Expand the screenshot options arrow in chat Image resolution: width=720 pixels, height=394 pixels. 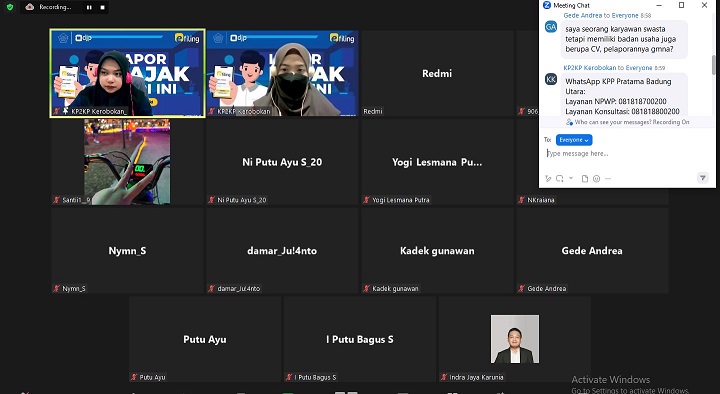click(x=571, y=178)
